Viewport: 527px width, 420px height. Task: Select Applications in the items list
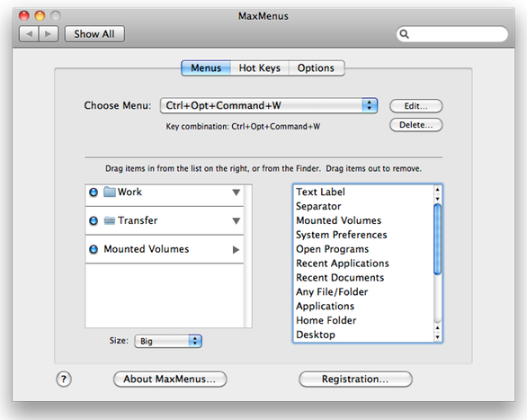pos(325,306)
